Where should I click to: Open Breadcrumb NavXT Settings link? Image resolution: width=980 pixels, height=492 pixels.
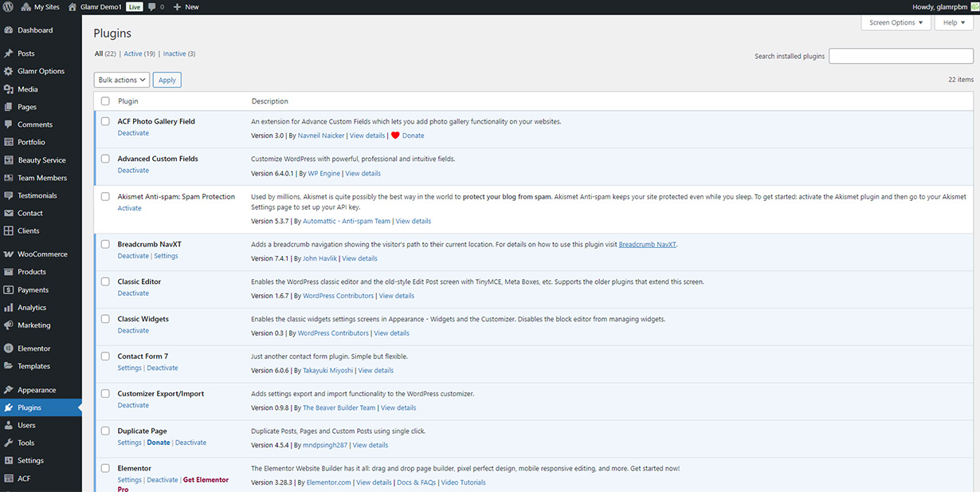coord(166,256)
